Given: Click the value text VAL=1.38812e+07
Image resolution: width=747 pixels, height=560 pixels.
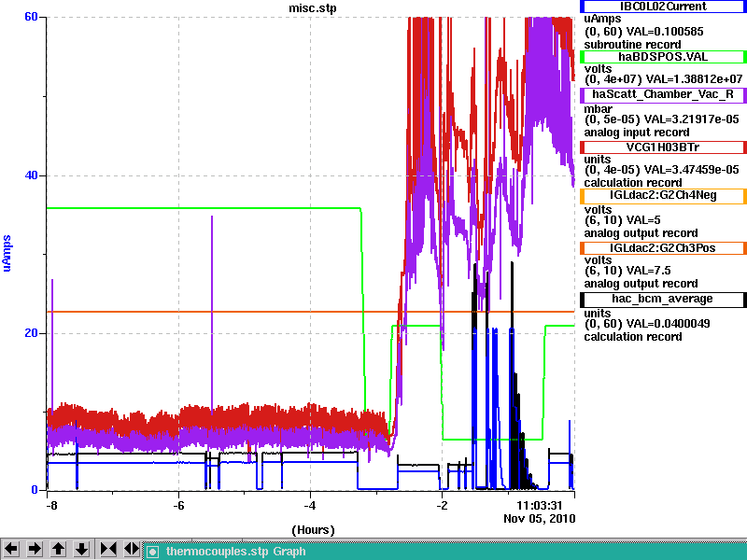Looking at the screenshot, I should [x=694, y=79].
